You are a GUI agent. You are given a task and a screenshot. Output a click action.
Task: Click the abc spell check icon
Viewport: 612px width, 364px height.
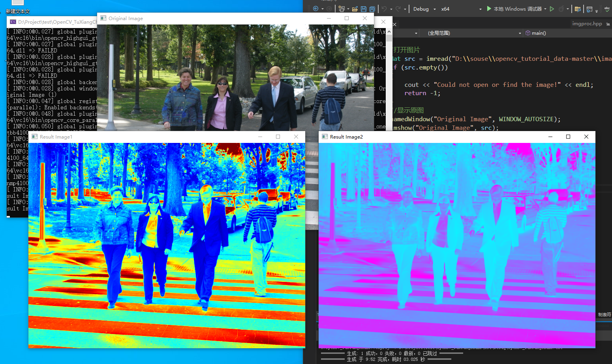pyautogui.click(x=607, y=9)
